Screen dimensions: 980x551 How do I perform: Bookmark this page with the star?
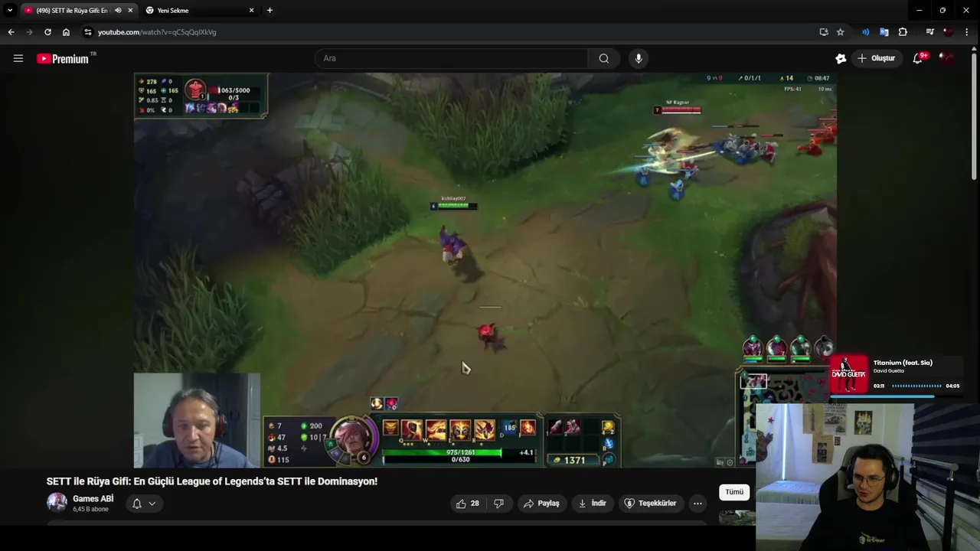[x=840, y=32]
